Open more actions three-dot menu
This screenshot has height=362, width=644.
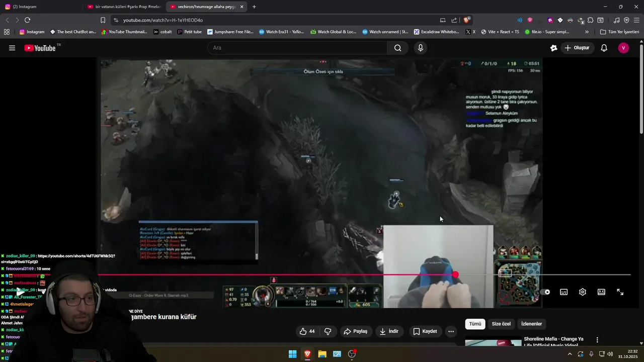pyautogui.click(x=451, y=331)
